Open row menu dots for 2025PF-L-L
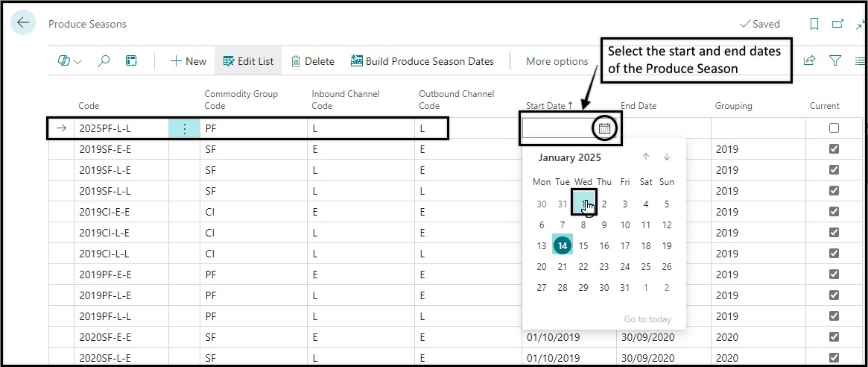Viewport: 868px width, 367px height. pos(184,128)
